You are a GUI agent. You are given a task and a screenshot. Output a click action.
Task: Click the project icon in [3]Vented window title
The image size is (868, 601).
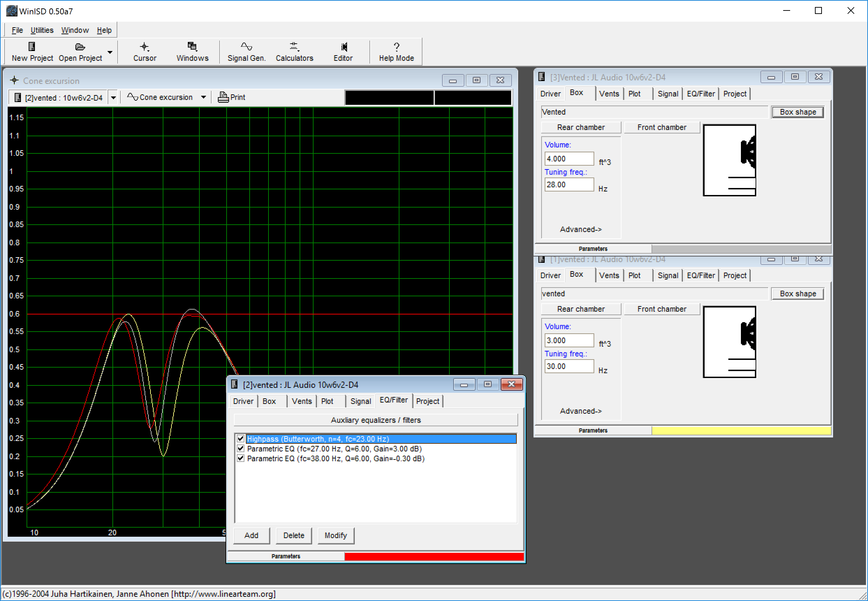(542, 77)
